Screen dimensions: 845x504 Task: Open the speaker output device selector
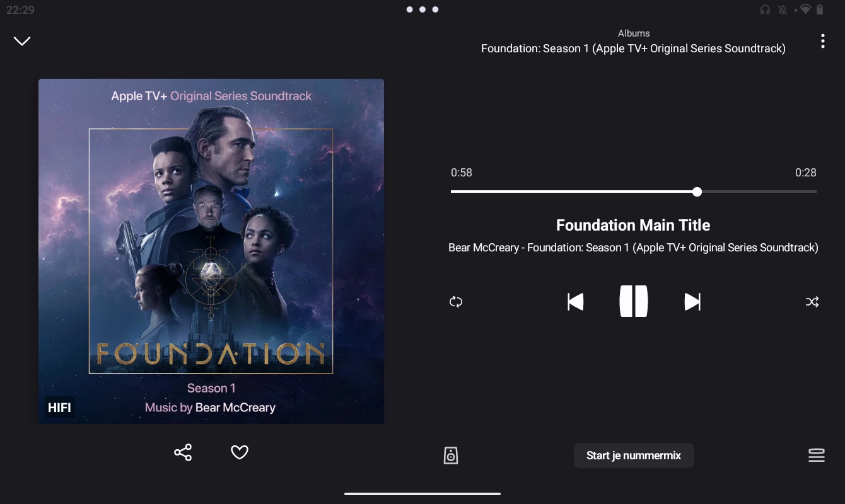tap(451, 455)
